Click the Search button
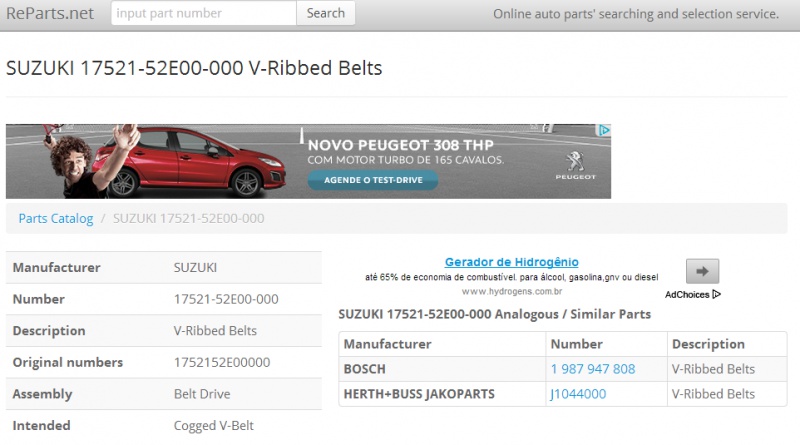 (326, 13)
